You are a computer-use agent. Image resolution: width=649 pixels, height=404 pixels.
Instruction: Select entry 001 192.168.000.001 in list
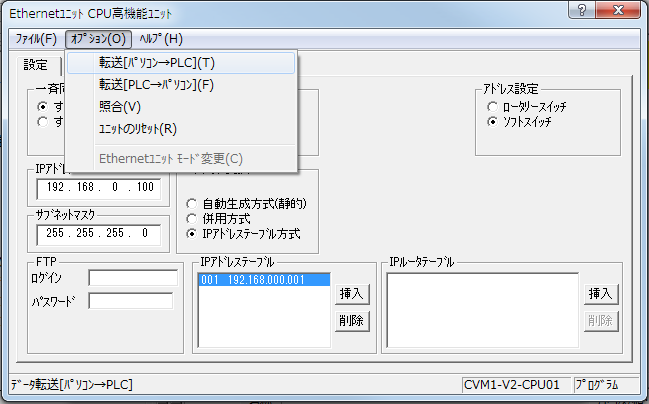point(263,281)
